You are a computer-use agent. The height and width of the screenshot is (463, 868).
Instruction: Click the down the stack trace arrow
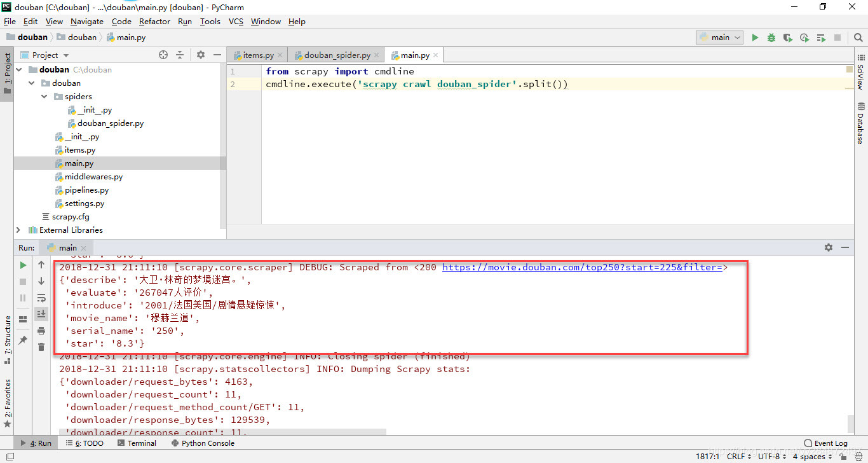pyautogui.click(x=41, y=281)
